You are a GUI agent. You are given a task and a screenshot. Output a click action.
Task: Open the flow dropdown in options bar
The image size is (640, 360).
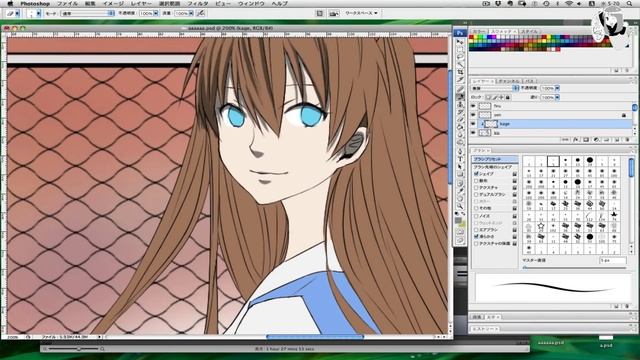(191, 13)
